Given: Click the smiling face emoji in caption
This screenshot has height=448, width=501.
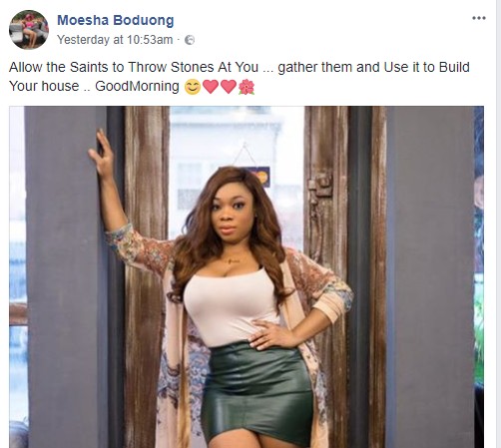Looking at the screenshot, I should coord(193,87).
